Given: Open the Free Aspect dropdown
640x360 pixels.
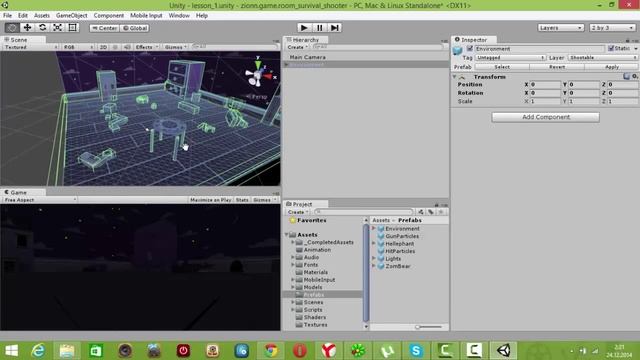Looking at the screenshot, I should pos(40,200).
